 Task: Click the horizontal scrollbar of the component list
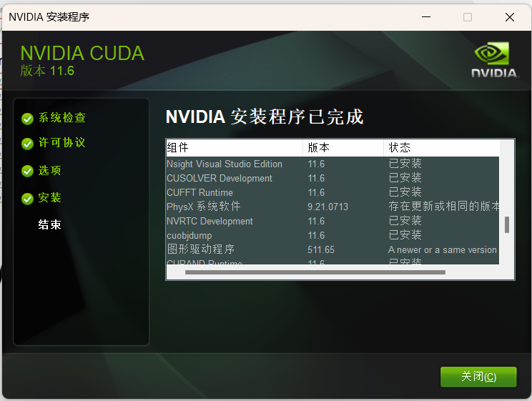tap(315, 272)
